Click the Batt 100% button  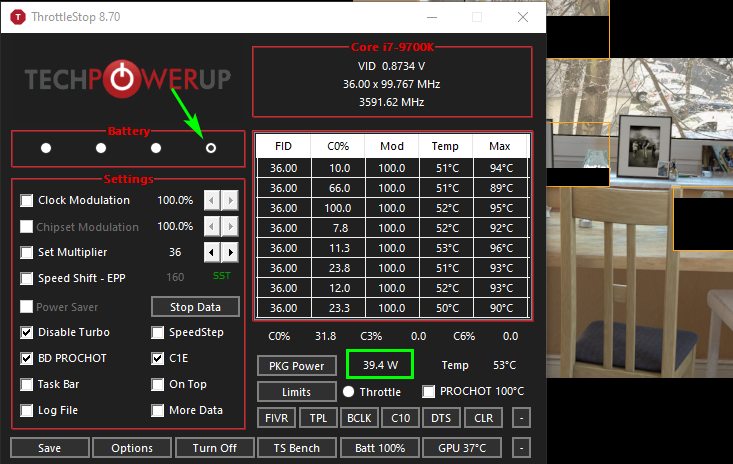click(380, 448)
